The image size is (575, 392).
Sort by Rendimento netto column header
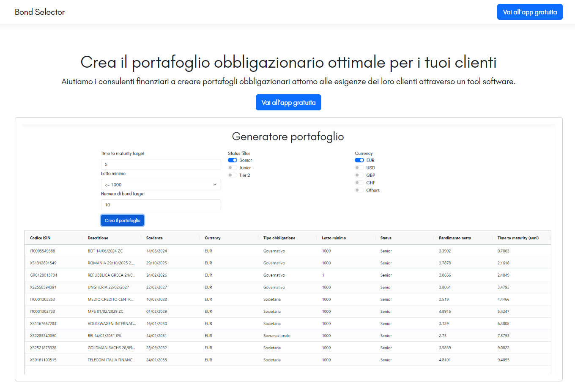point(455,238)
